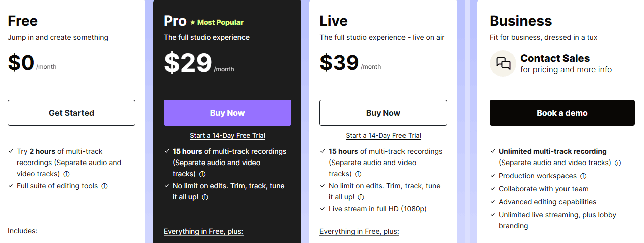This screenshot has width=644, height=243.
Task: Click info icon after Live plan's edits limit feature
Action: click(361, 197)
